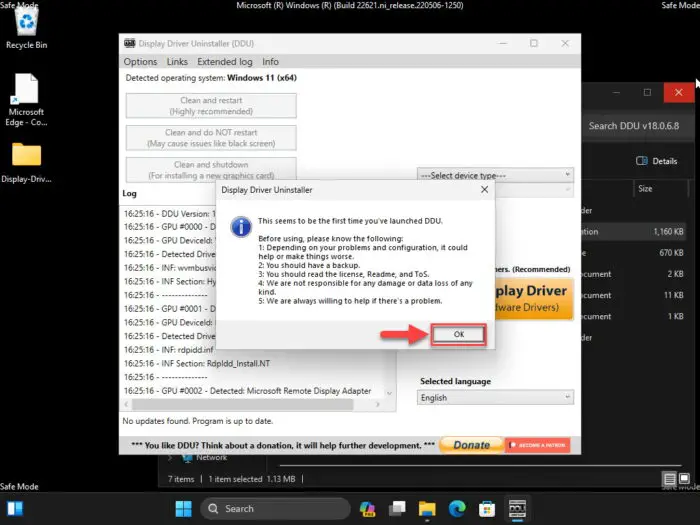Open Microsoft Store from the taskbar
The width and height of the screenshot is (700, 525).
(x=487, y=508)
